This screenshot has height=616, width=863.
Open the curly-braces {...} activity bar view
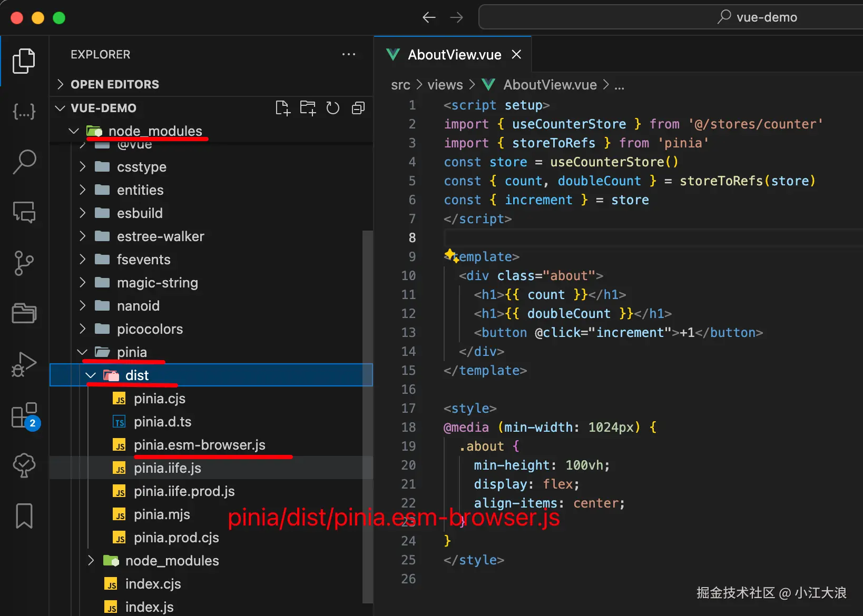(x=24, y=111)
